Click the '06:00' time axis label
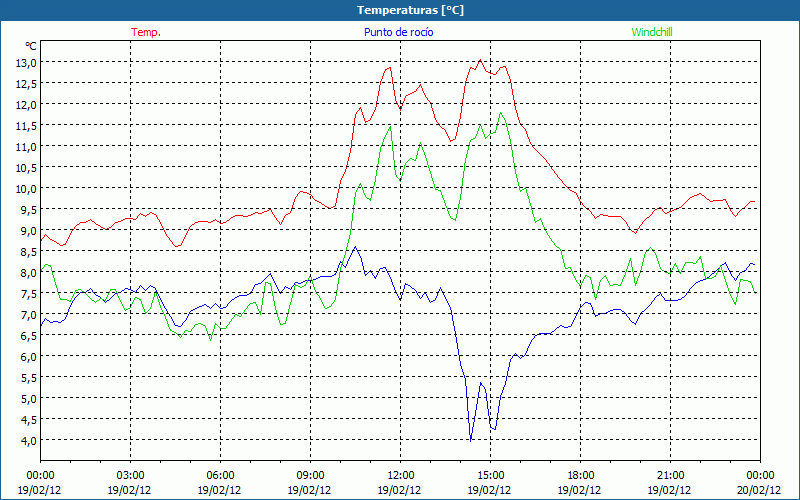Viewport: 800px width, 500px height. [x=220, y=476]
